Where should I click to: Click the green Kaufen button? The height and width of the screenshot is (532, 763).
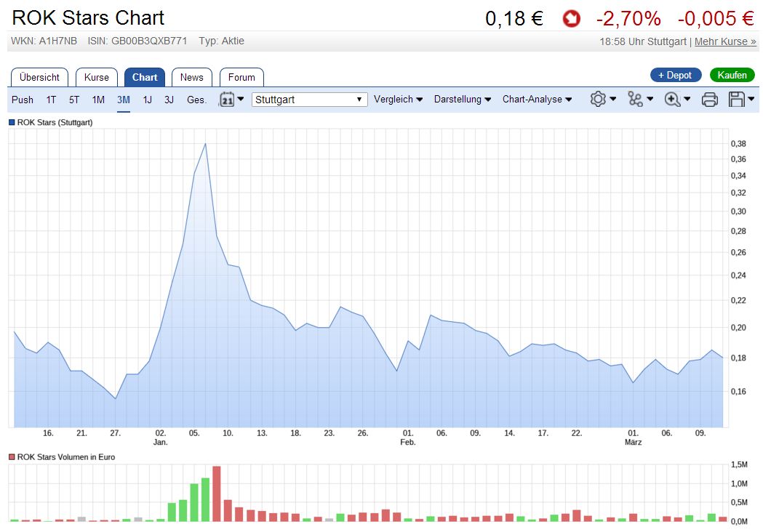pos(732,75)
